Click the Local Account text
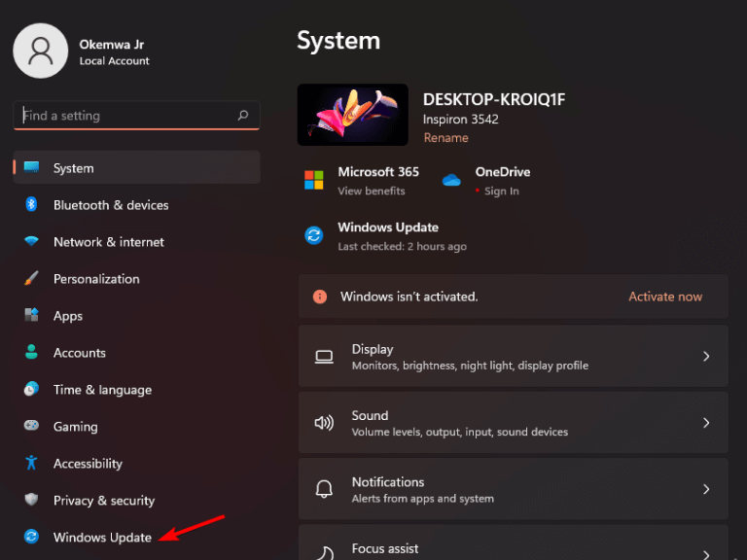The height and width of the screenshot is (560, 747). [115, 61]
